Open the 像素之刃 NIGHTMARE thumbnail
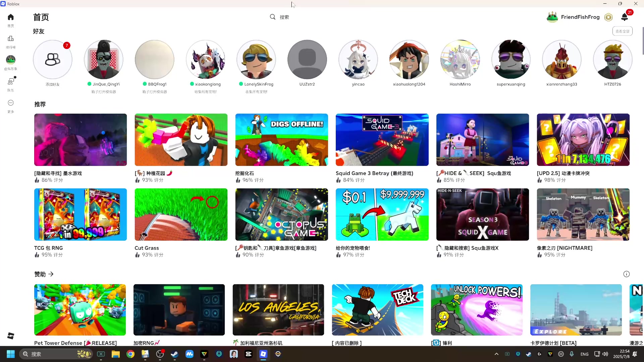The height and width of the screenshot is (362, 644). click(x=583, y=215)
